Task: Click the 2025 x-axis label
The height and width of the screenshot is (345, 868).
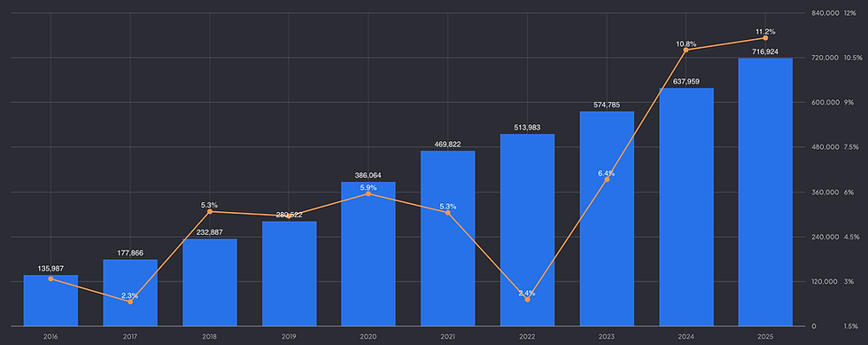Action: (765, 337)
